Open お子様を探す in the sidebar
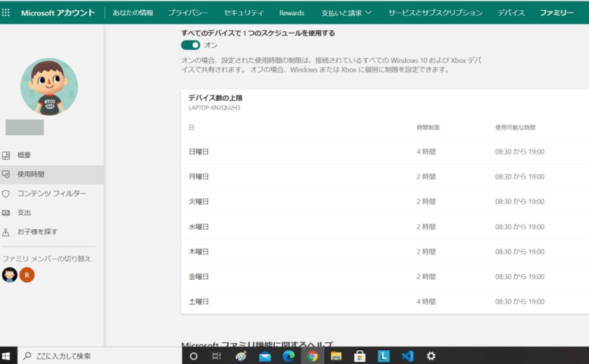The image size is (589, 364). pyautogui.click(x=38, y=232)
